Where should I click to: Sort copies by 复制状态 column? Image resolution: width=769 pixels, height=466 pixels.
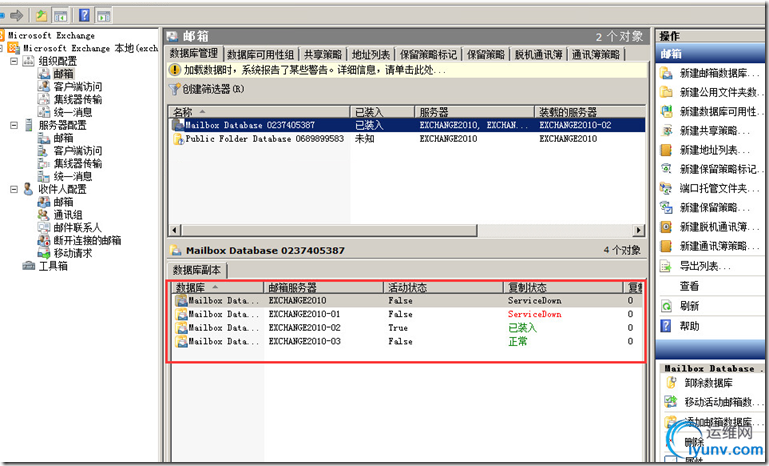point(563,287)
